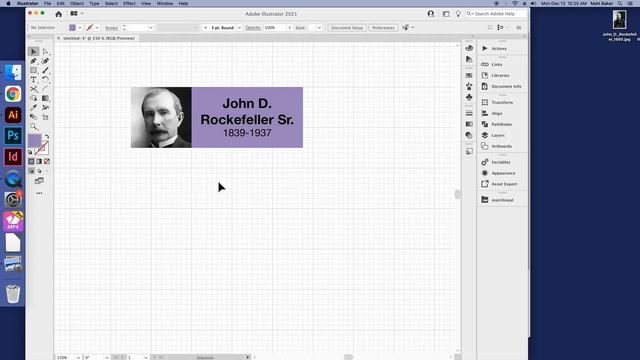
Task: Select the Scissors tool
Action: tap(33, 89)
